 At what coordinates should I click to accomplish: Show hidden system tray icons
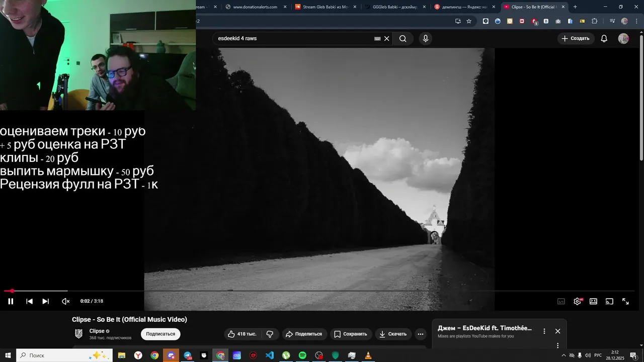point(563,355)
